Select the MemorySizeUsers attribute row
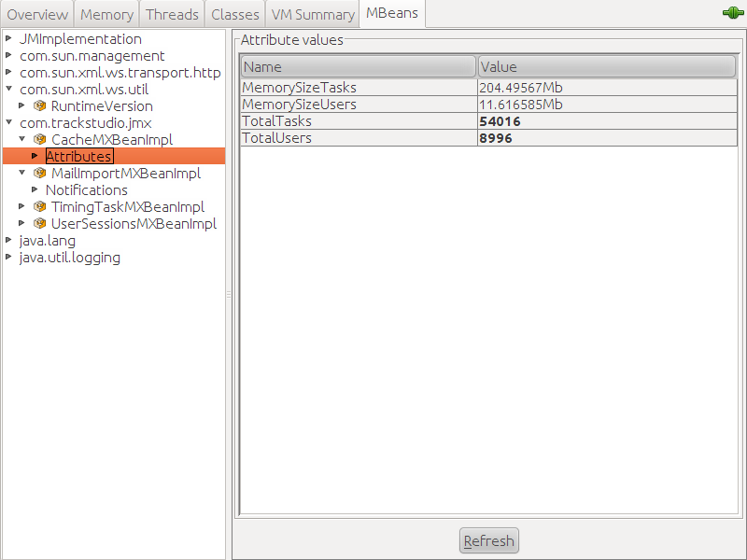 (x=358, y=105)
